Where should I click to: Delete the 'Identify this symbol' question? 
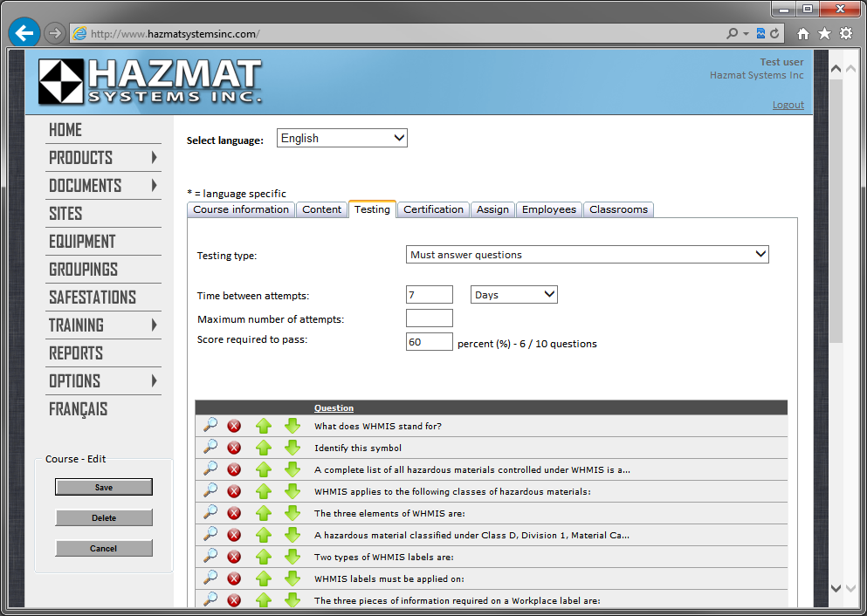point(234,448)
